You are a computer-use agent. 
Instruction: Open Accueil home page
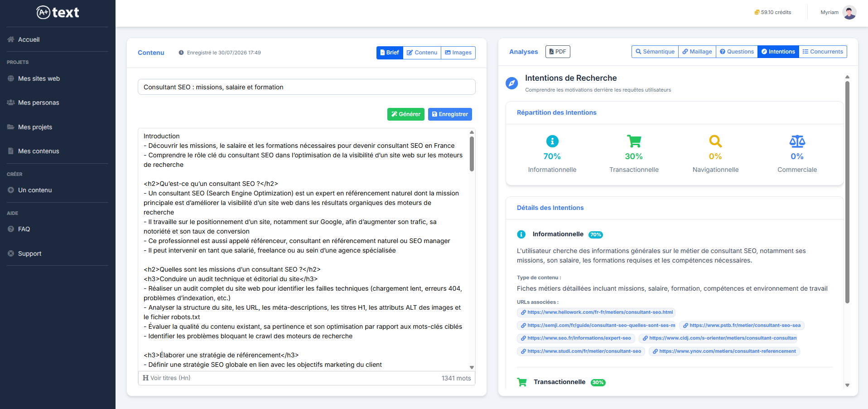[x=24, y=39]
